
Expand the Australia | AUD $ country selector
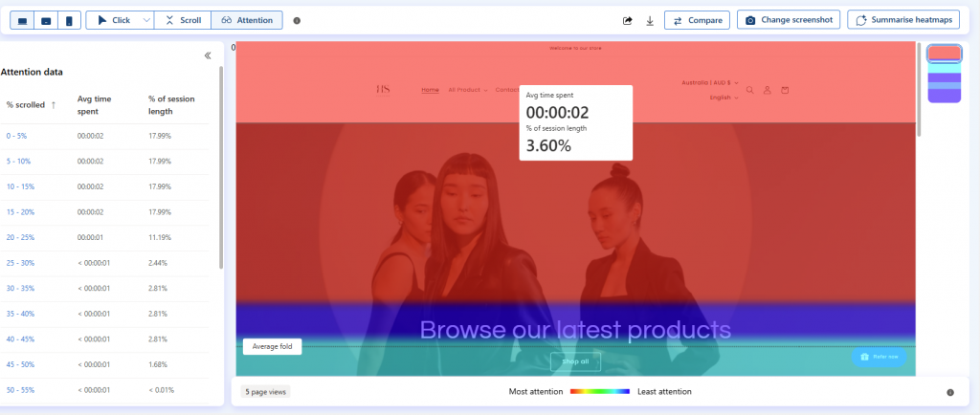[709, 82]
